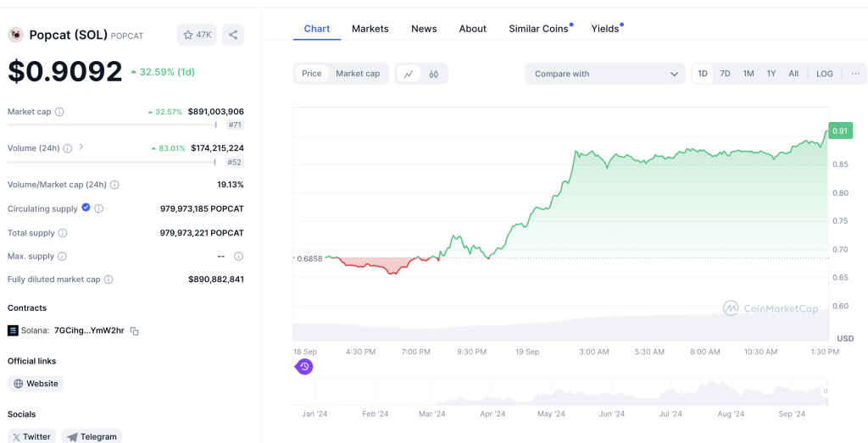
Task: Open Fully diluted market cap info icon
Action: [108, 280]
